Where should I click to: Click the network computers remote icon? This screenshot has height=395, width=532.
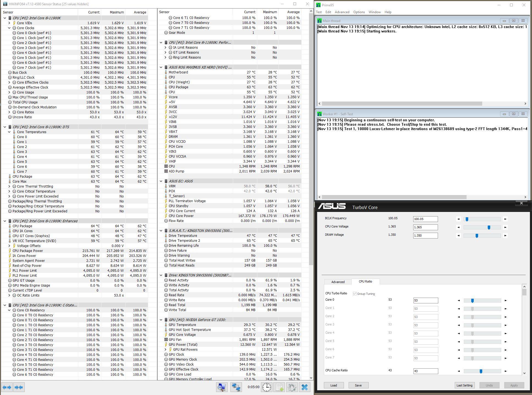[236, 387]
